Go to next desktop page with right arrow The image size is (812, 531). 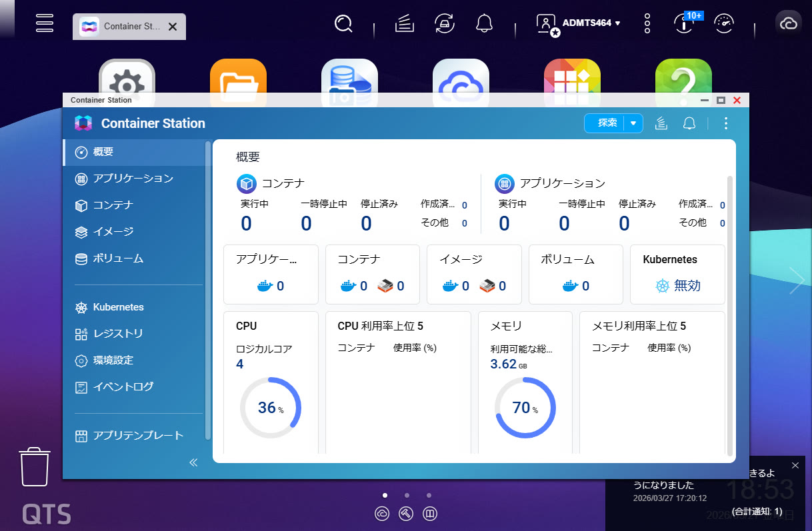pos(797,280)
